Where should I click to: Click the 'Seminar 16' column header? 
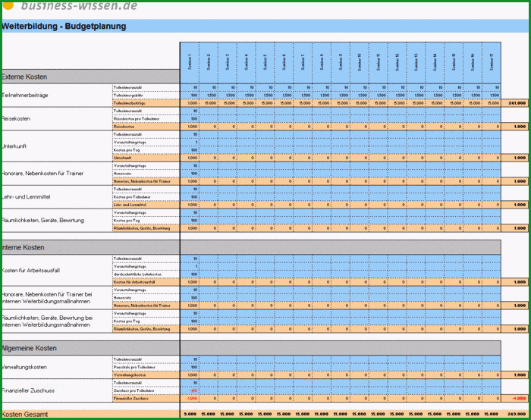click(473, 62)
